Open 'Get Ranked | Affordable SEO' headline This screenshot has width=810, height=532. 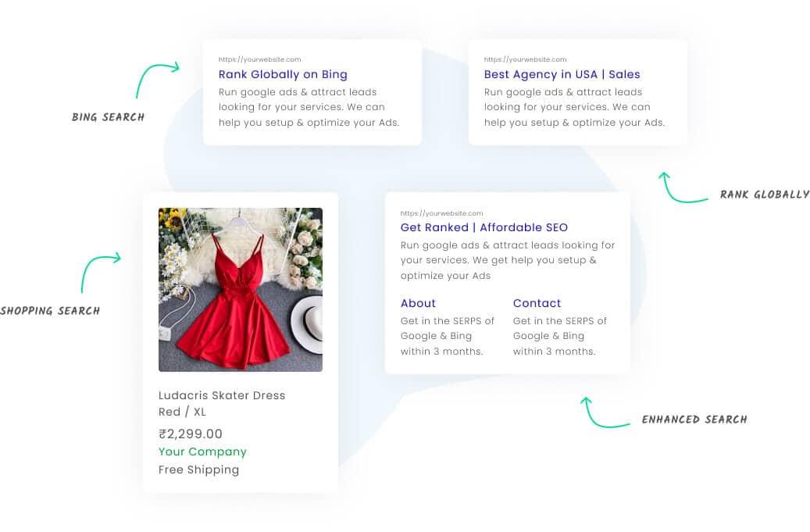(x=484, y=227)
